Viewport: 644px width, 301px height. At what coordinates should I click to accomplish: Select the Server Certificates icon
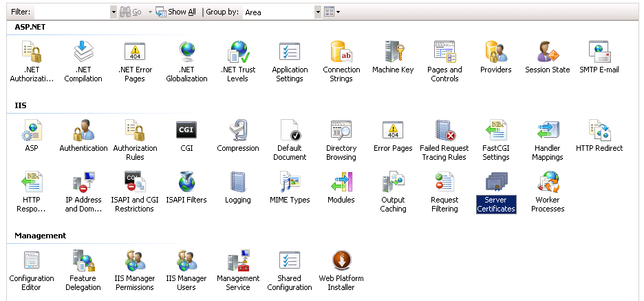(x=496, y=192)
